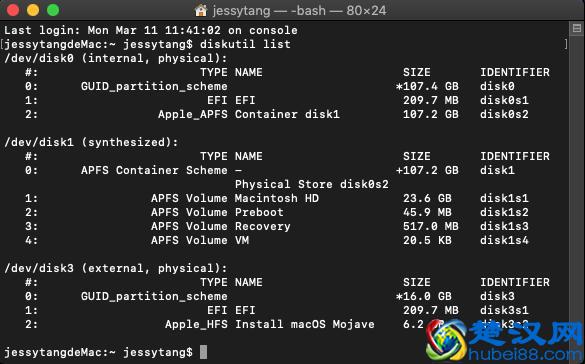Image resolution: width=585 pixels, height=364 pixels.
Task: Click disk3 'GUID_partition_scheme' type text
Action: click(154, 296)
